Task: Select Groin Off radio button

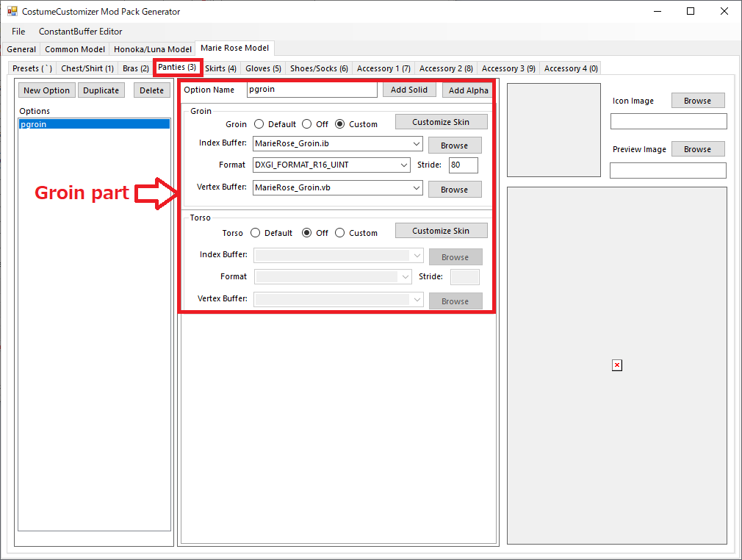Action: [x=306, y=124]
